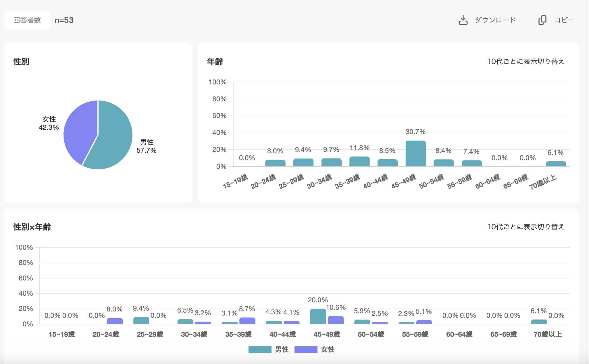
Task: Click the 20.0% male bar for 45~49歳
Action: 318,317
